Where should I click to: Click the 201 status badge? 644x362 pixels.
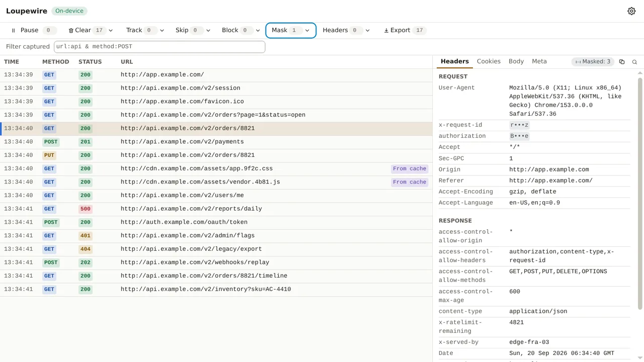(86, 142)
